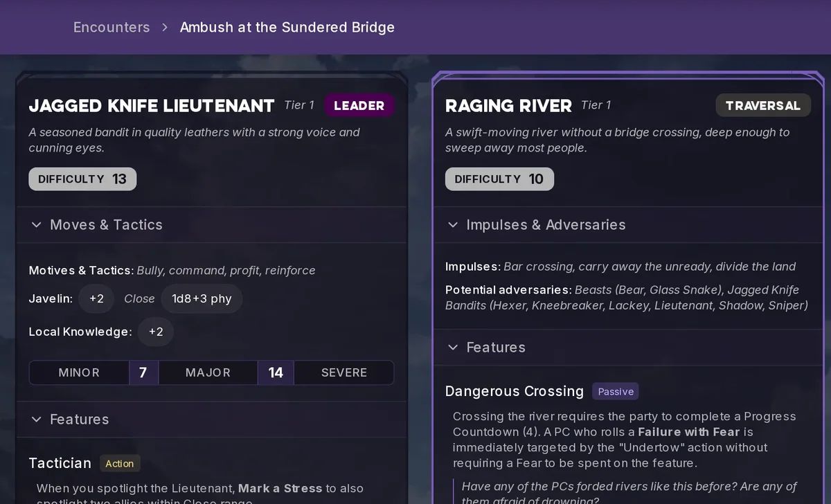This screenshot has height=504, width=831.
Task: Click the Motives & Tactics line
Action: click(172, 270)
